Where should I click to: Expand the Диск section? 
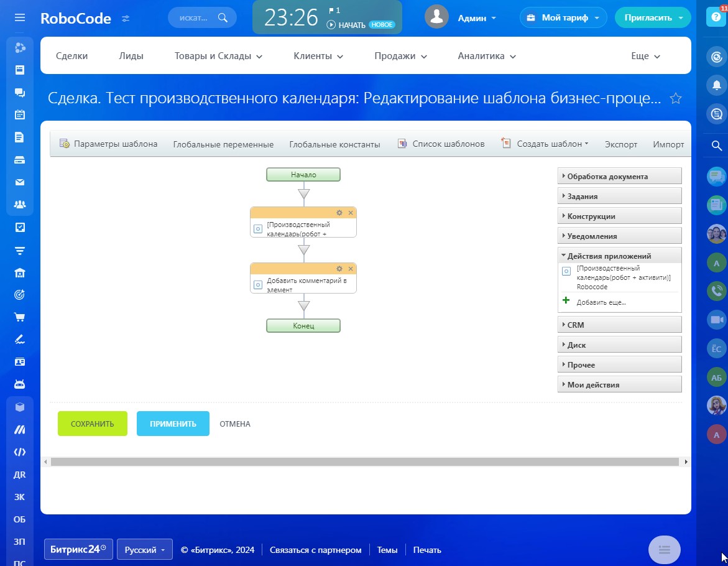click(x=619, y=345)
